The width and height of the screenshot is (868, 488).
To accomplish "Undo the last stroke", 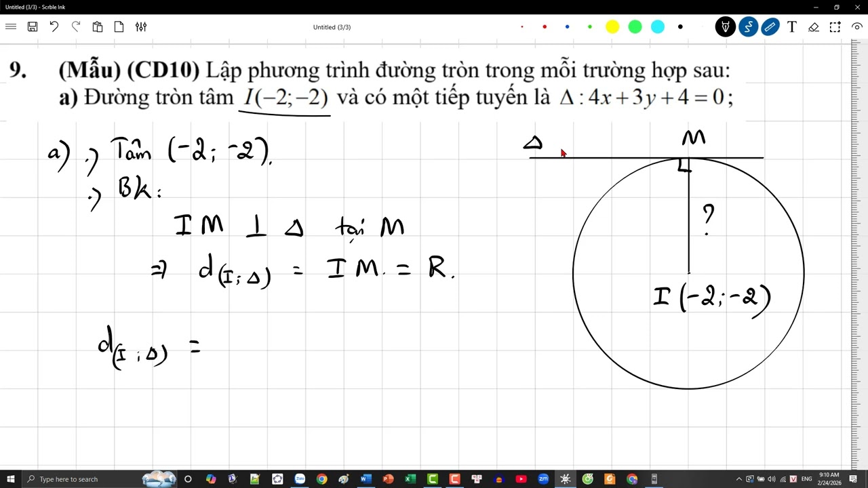I will tap(54, 26).
